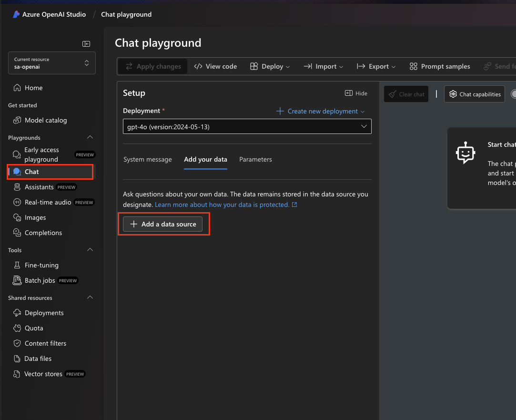516x420 pixels.
Task: Click the Model catalog cube icon
Action: (x=17, y=120)
